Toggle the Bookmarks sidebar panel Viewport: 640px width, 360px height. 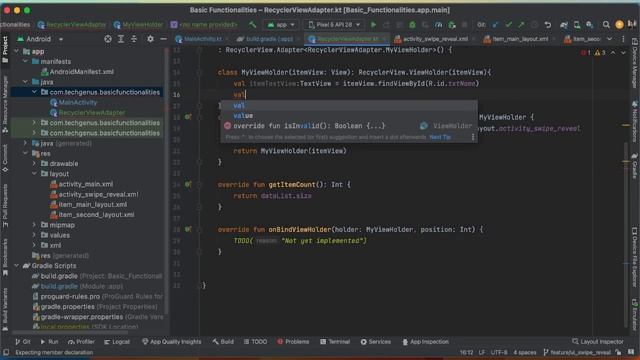tap(5, 257)
